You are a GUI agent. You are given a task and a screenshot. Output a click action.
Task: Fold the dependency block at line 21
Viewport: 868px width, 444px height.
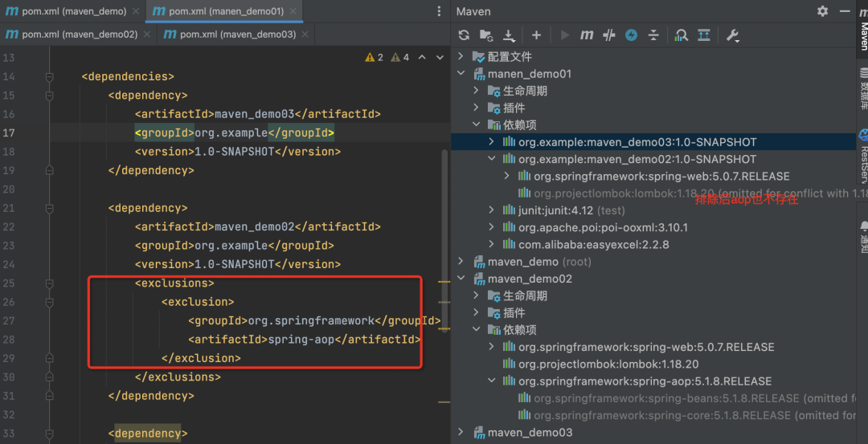point(50,208)
